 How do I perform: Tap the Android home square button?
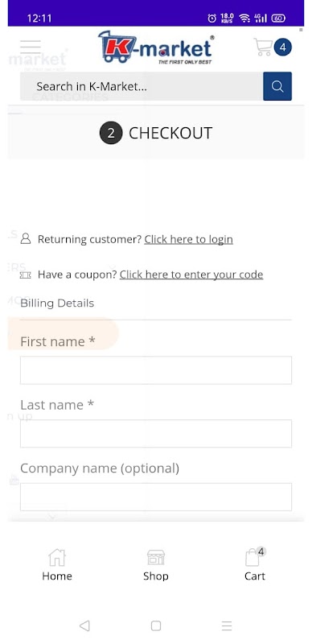(x=156, y=625)
